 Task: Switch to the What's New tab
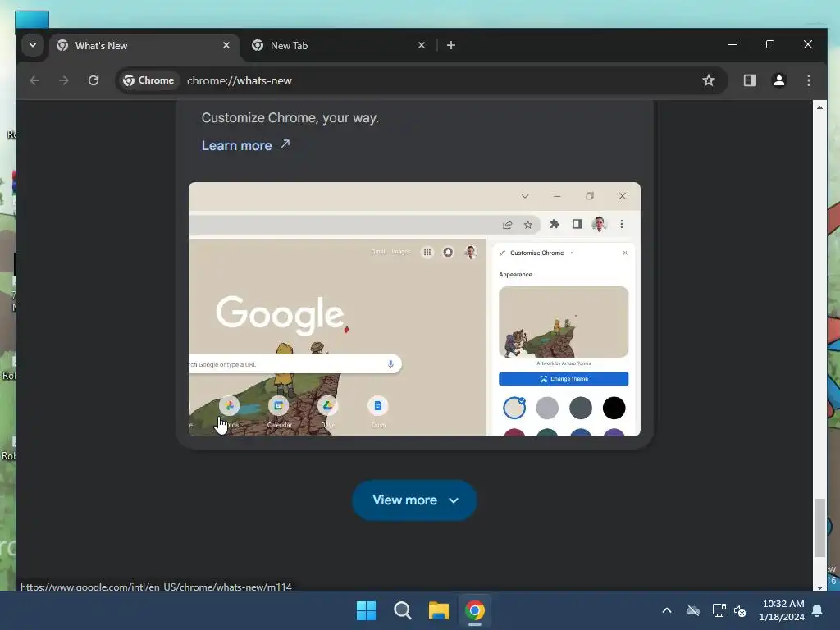pos(144,46)
